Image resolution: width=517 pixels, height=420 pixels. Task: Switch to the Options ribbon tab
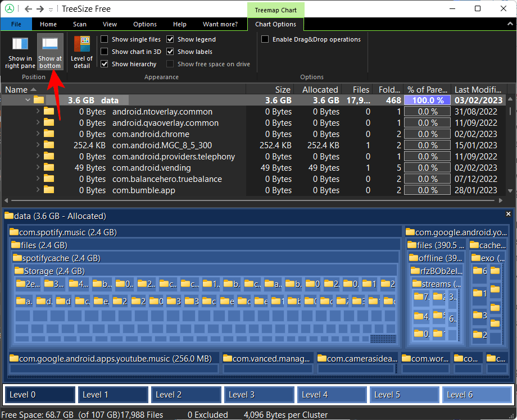tap(145, 24)
